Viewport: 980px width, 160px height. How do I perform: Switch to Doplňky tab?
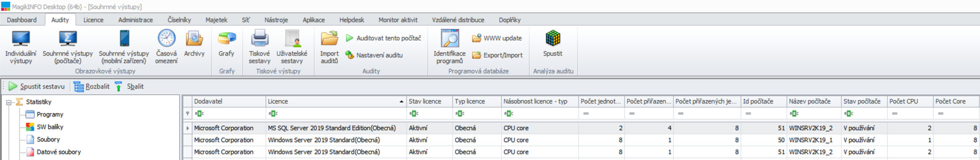pos(510,20)
